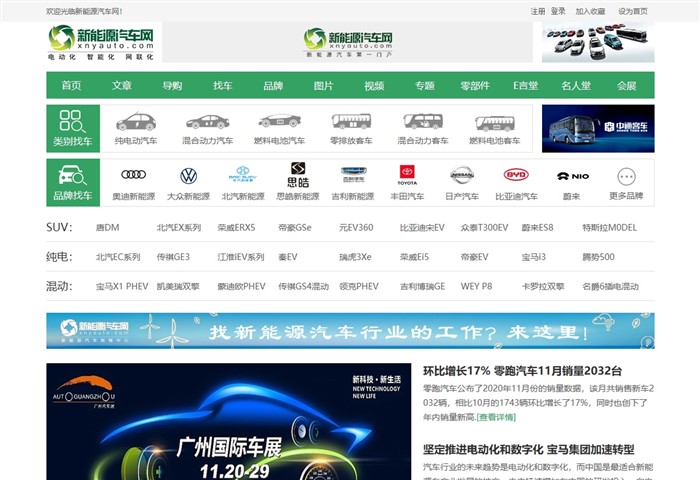The image size is (700, 480).
Task: Open the 广州国际车展 slideshow image
Action: (229, 422)
